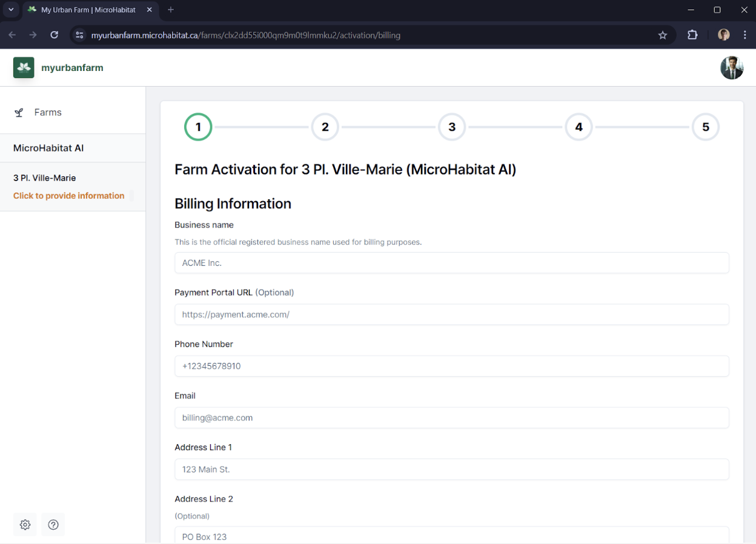
Task: Open Chrome three-dot menu
Action: 745,35
